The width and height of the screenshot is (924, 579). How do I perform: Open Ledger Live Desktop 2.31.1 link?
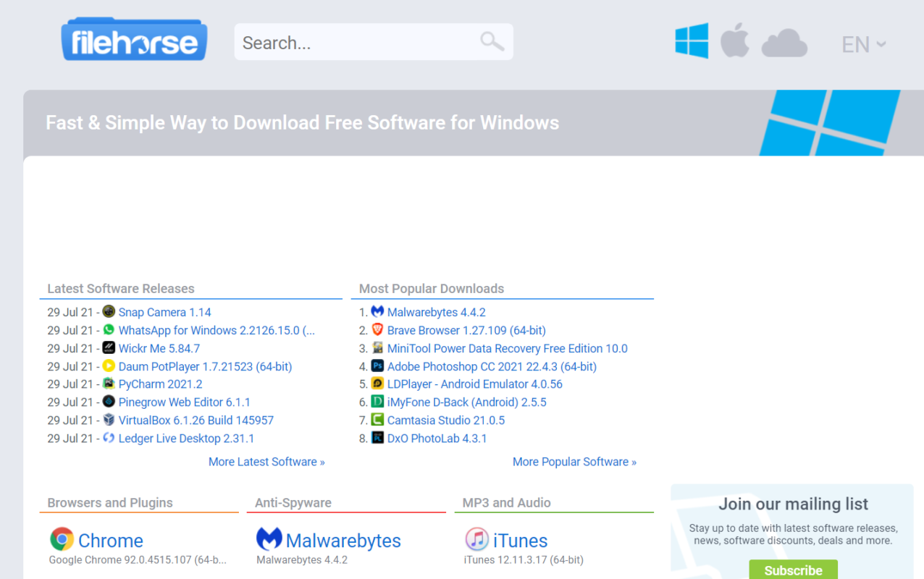click(x=186, y=439)
